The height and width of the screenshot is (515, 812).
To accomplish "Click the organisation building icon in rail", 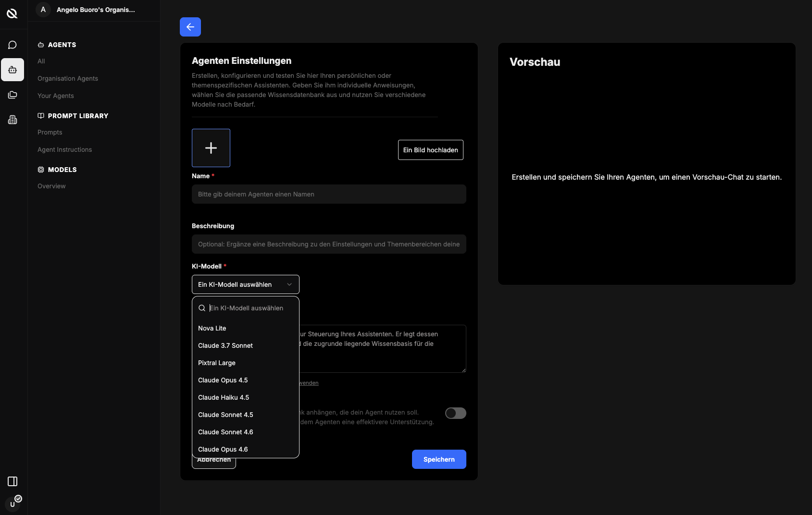I will [x=12, y=120].
